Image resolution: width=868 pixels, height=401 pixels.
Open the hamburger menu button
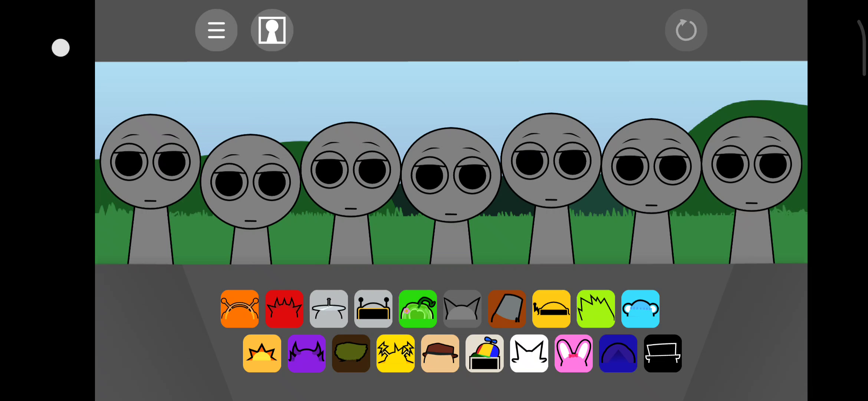pos(216,30)
